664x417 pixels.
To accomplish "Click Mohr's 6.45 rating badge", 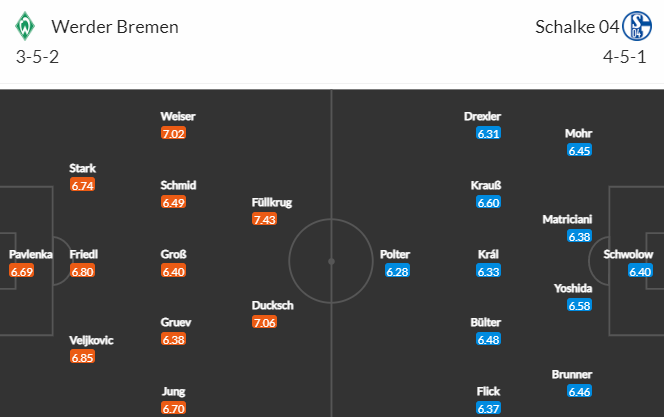I will click(579, 150).
